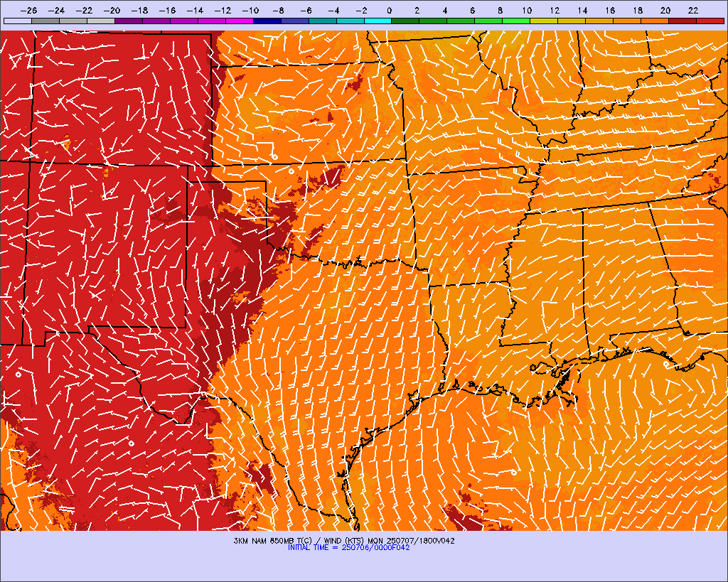
Task: Pick the bright green swatch between 8 and 10
Action: [516, 21]
